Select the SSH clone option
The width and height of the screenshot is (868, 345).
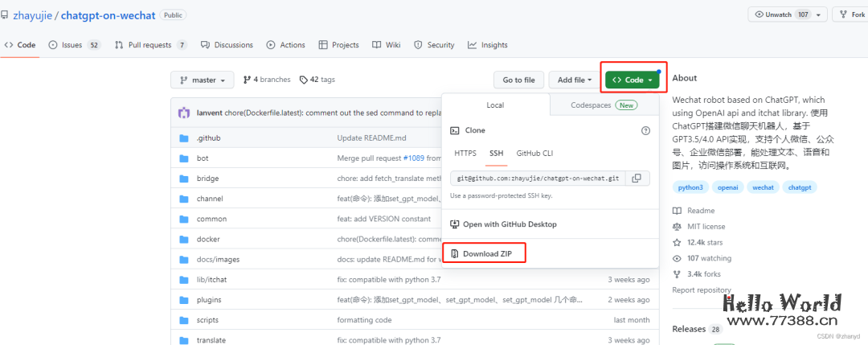497,154
